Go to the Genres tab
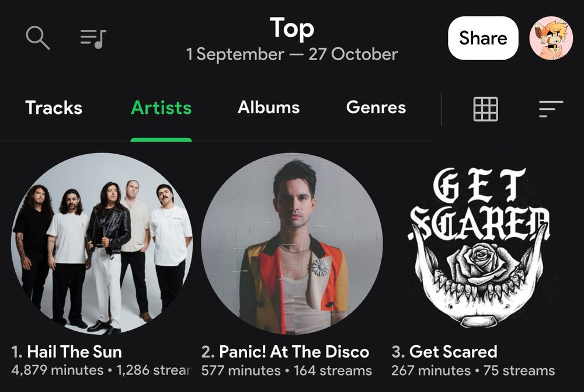The width and height of the screenshot is (584, 392). (376, 107)
